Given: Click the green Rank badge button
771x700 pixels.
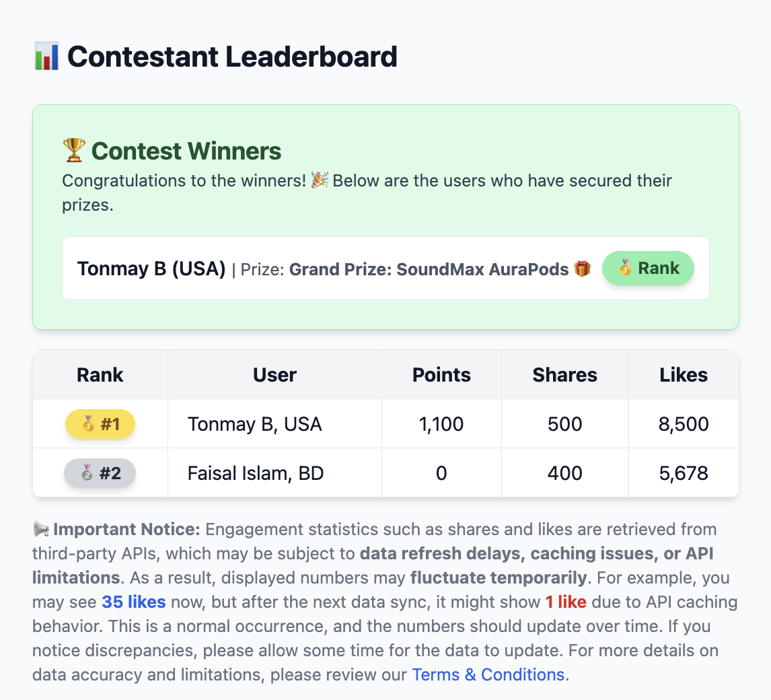Looking at the screenshot, I should coord(648,268).
